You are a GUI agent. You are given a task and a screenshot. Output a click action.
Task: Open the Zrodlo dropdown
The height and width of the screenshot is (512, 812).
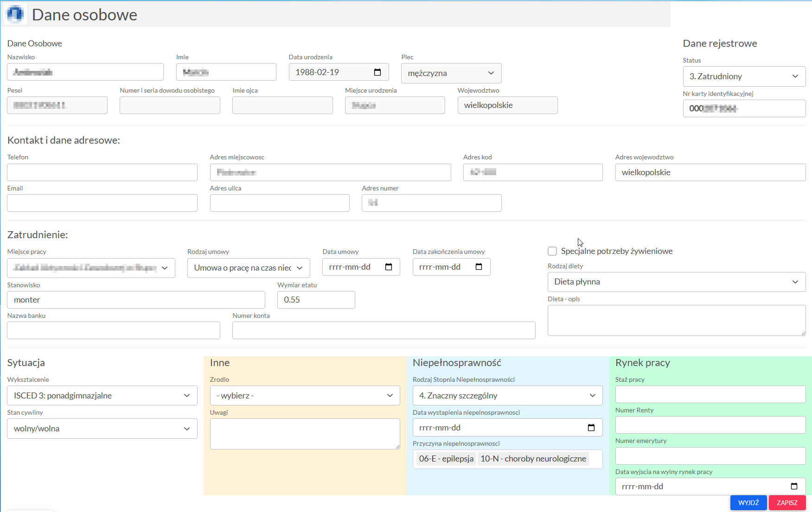(305, 396)
